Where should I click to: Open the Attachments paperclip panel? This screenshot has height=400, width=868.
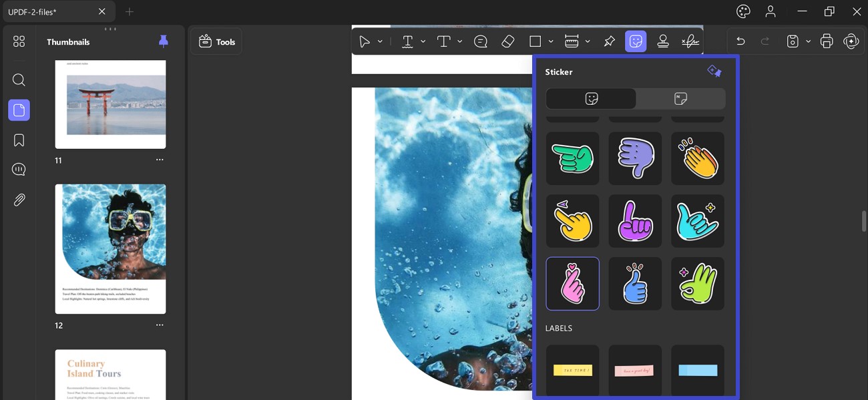point(19,200)
